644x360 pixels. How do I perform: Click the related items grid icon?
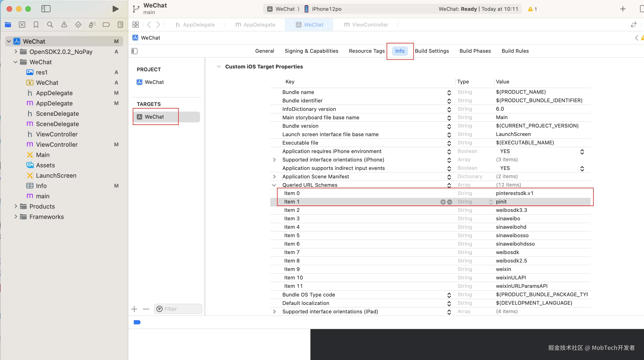[136, 25]
